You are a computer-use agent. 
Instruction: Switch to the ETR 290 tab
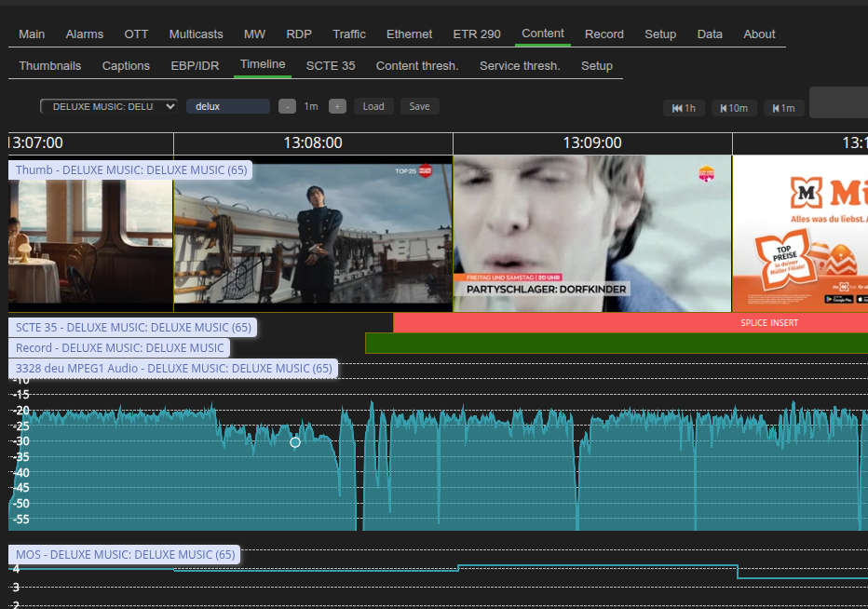point(477,34)
